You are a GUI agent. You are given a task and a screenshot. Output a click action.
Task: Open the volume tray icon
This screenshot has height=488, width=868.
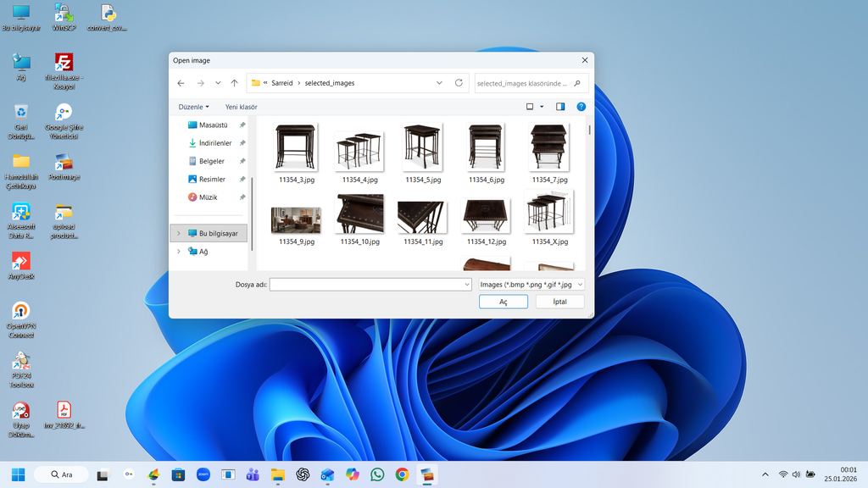coord(796,474)
